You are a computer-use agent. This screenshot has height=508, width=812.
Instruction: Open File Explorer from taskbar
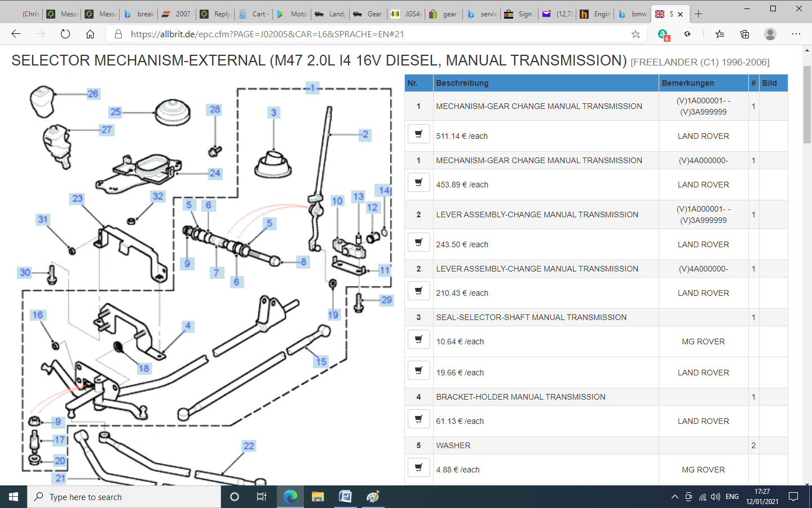(x=317, y=497)
